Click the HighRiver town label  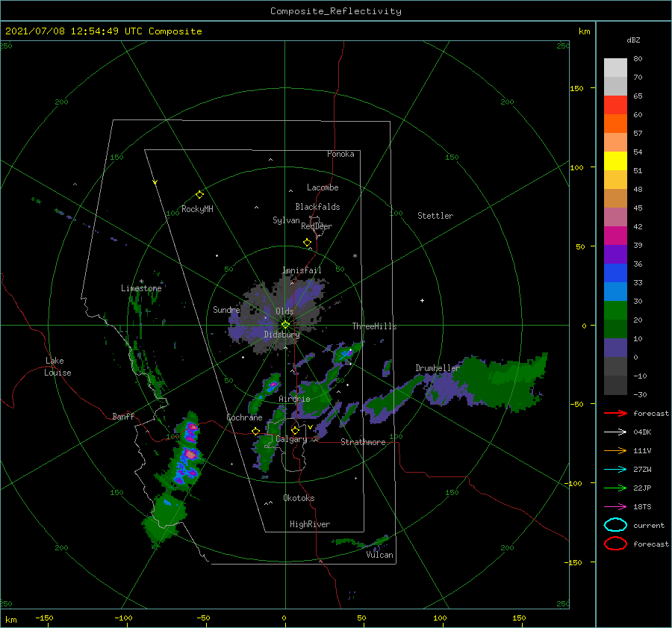pos(310,524)
